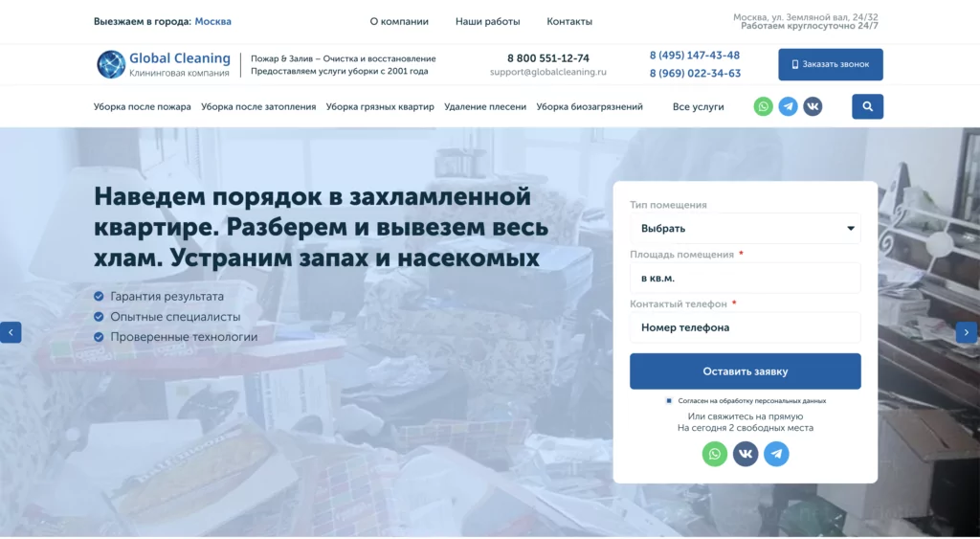Click the blue search magnifier button
Image resolution: width=980 pixels, height=539 pixels.
[x=867, y=106]
